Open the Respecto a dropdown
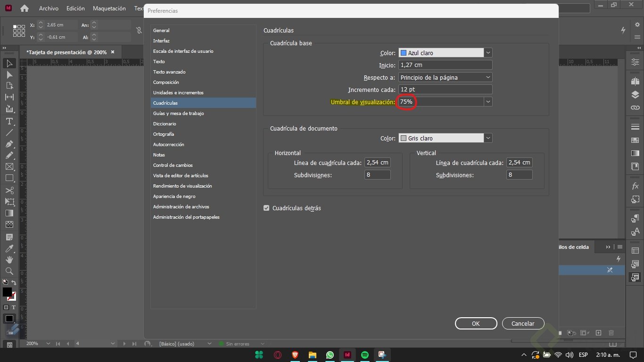644x362 pixels. tap(445, 77)
